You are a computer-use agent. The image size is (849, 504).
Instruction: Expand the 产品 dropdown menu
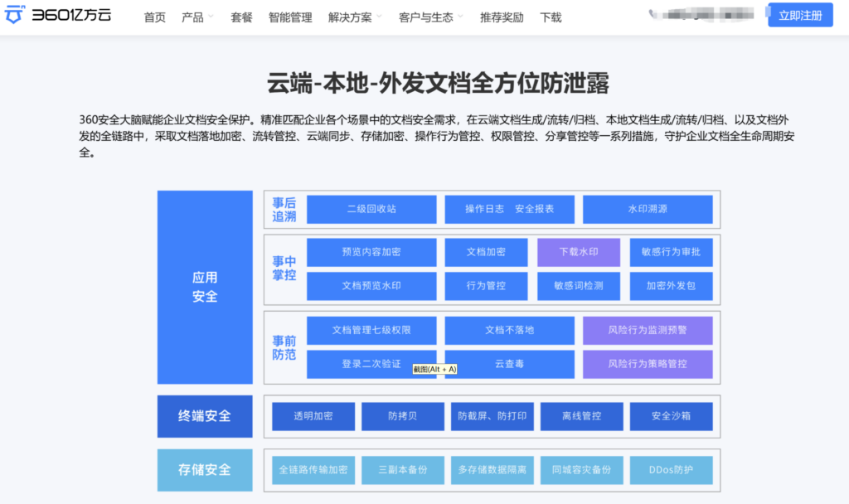192,16
